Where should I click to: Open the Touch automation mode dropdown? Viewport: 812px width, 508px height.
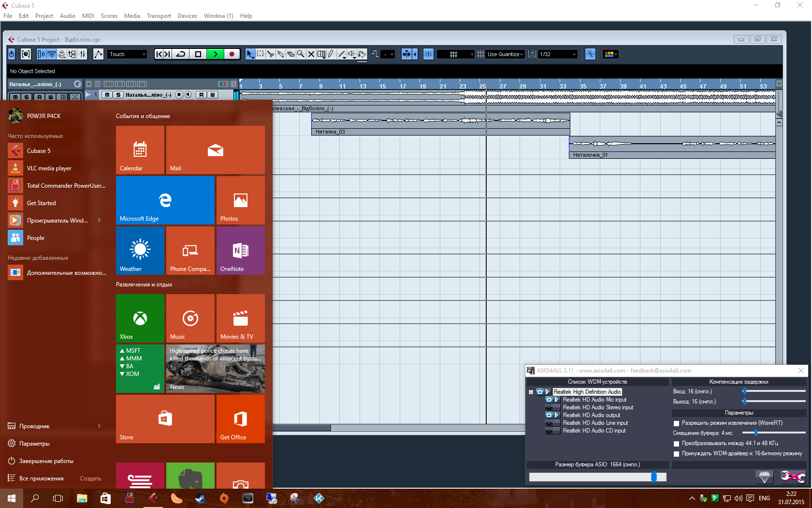[x=127, y=54]
